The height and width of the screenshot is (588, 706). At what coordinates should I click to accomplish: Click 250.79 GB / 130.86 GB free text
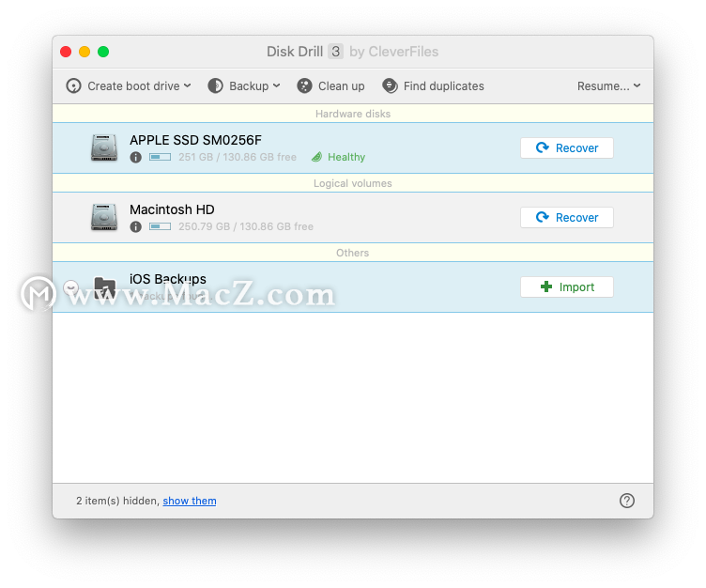(246, 226)
